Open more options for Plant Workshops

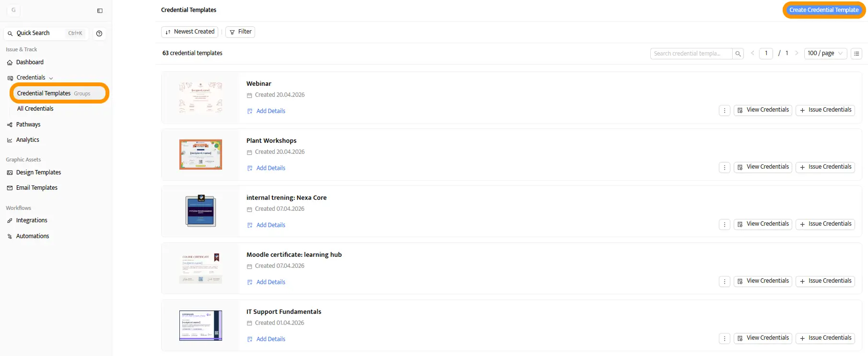(x=725, y=167)
